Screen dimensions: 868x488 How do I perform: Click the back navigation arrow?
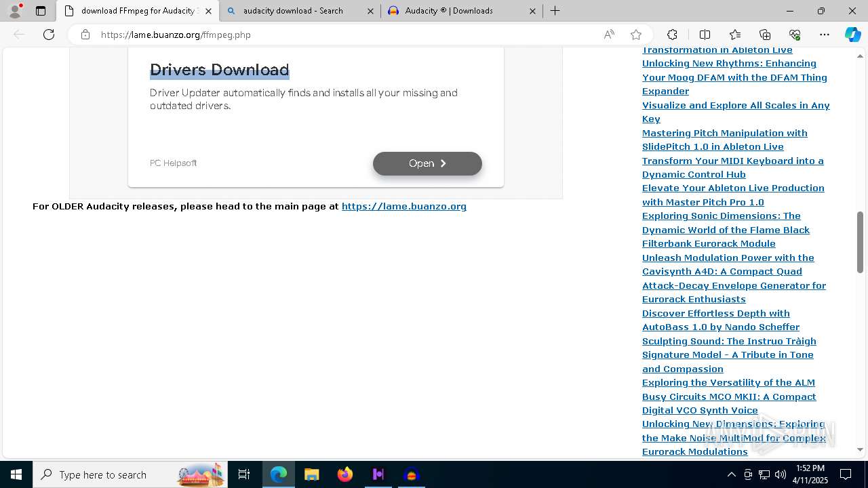[x=19, y=35]
